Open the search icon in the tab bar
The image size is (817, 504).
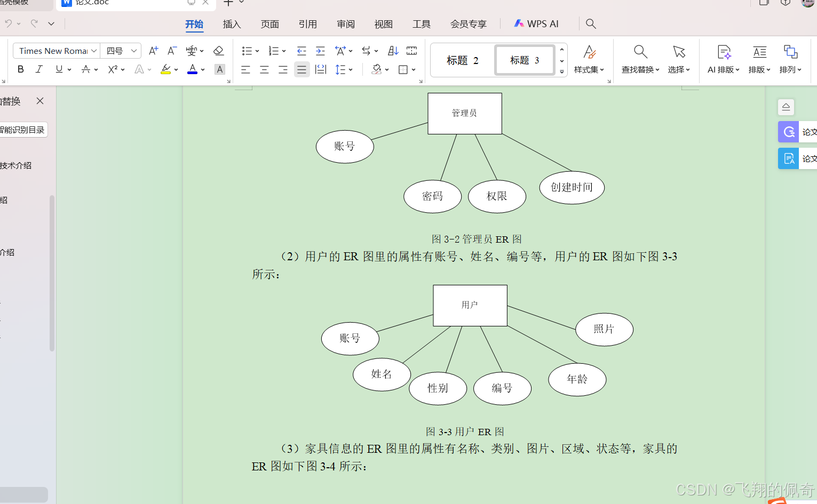[591, 23]
